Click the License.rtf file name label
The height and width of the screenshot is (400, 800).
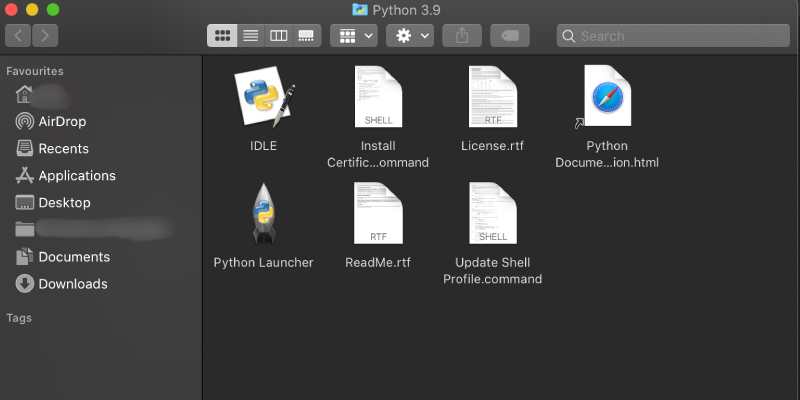(x=492, y=146)
